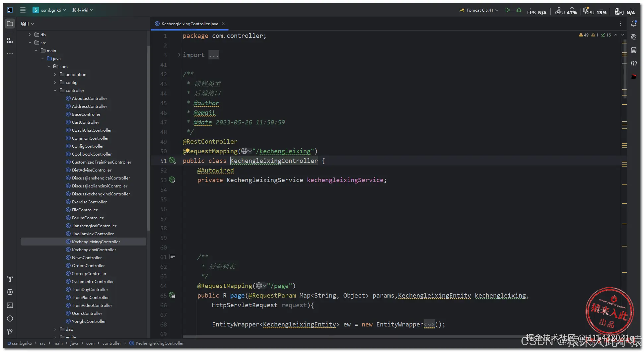Screen dimensions: 644x352
Task: Expand the config package
Action: pyautogui.click(x=55, y=82)
